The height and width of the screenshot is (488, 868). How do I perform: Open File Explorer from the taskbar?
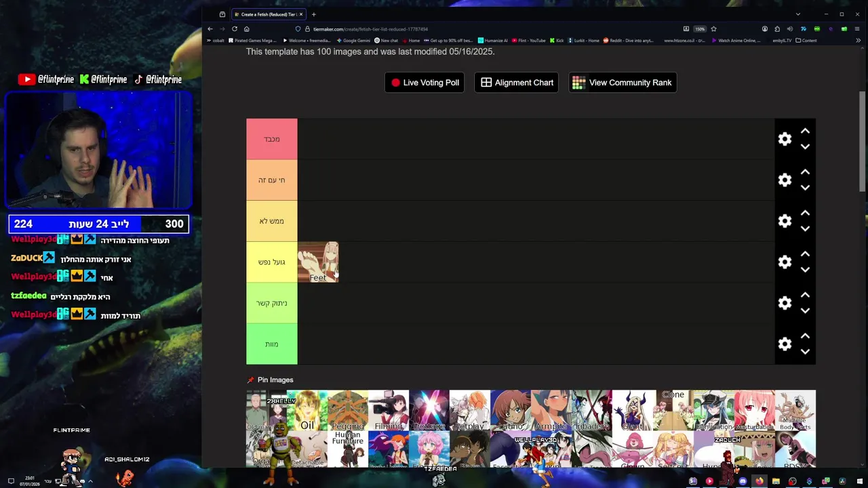[x=776, y=481]
